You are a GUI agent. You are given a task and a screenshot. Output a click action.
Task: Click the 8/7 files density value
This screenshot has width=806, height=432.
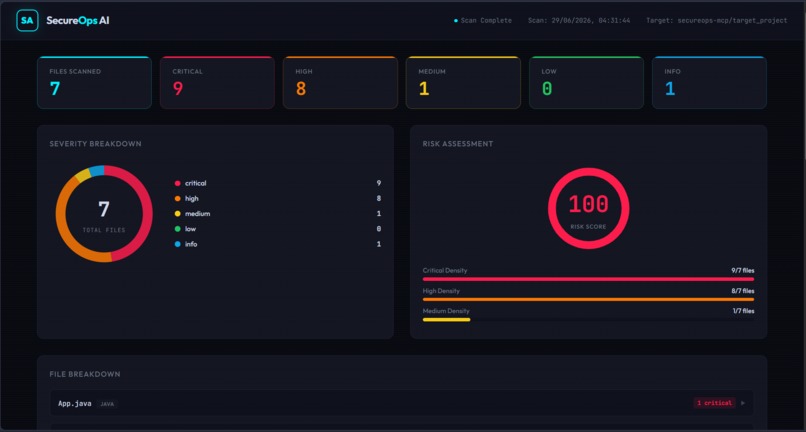(x=743, y=291)
